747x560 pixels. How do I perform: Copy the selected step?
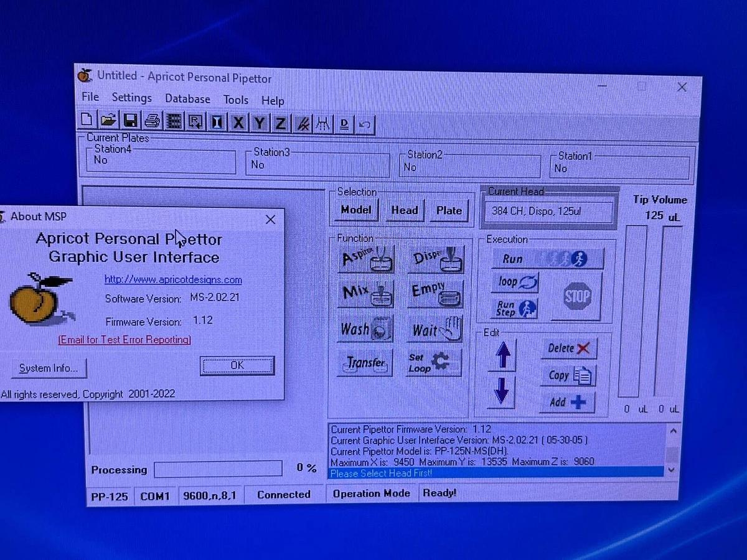click(x=568, y=375)
